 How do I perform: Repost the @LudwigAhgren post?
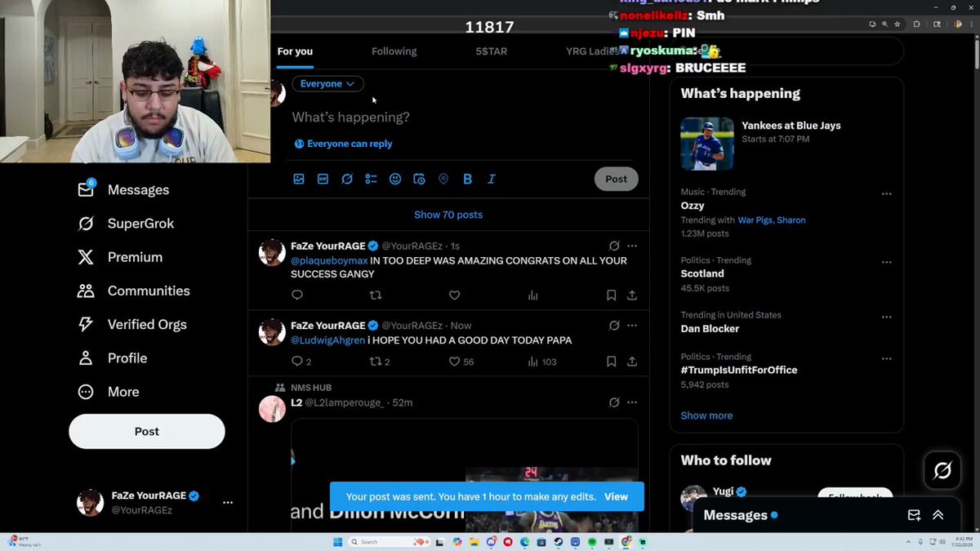(x=380, y=362)
